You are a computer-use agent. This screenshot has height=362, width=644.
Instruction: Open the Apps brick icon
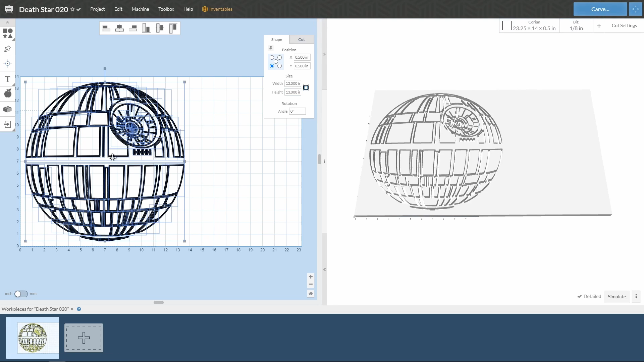(7, 109)
